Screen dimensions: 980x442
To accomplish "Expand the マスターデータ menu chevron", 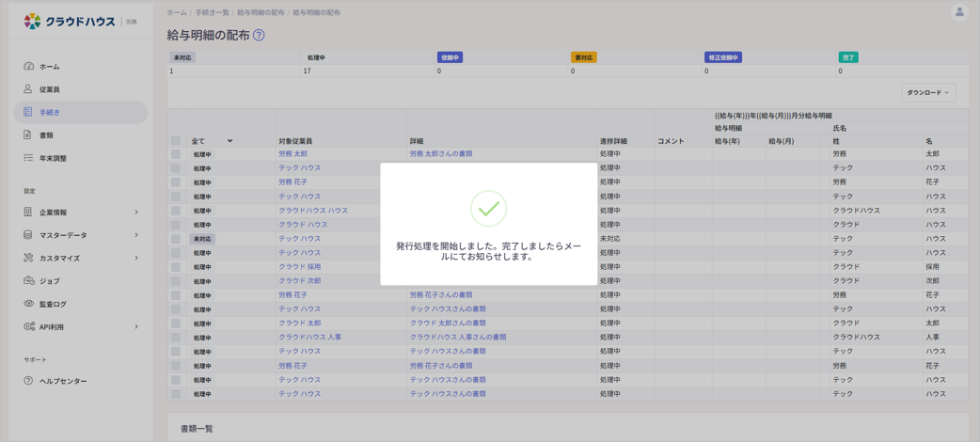I will (x=135, y=235).
